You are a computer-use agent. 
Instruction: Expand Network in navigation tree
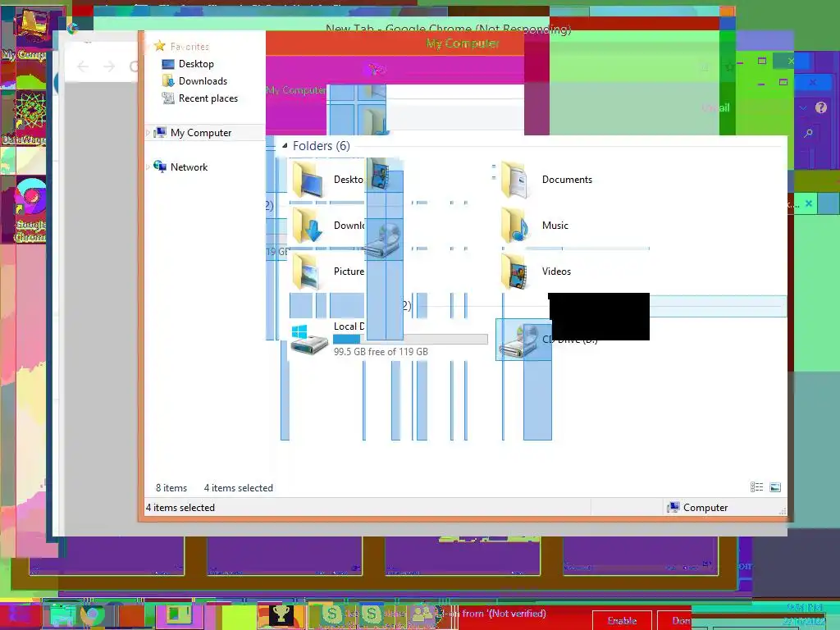148,167
